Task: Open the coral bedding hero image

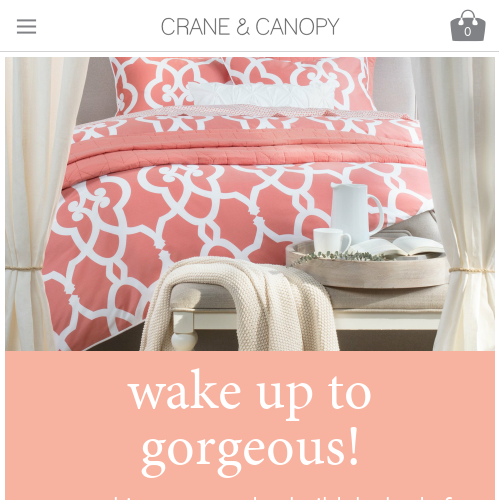Action: (x=250, y=204)
